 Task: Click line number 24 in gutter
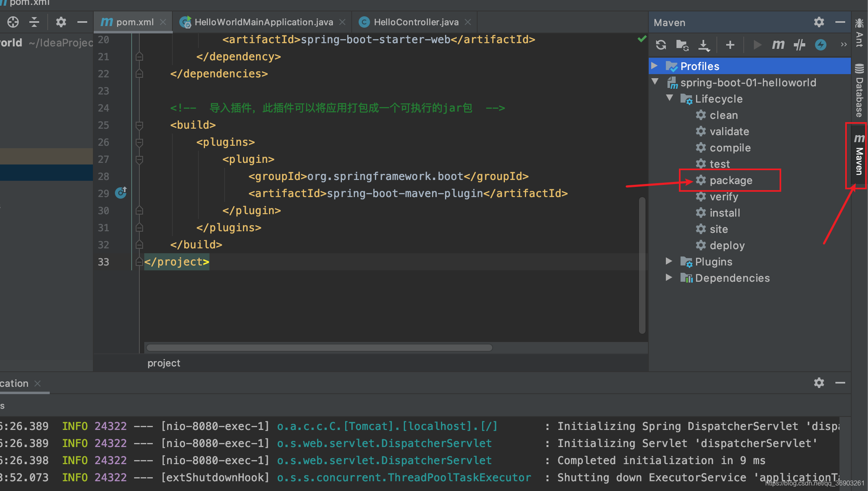104,108
